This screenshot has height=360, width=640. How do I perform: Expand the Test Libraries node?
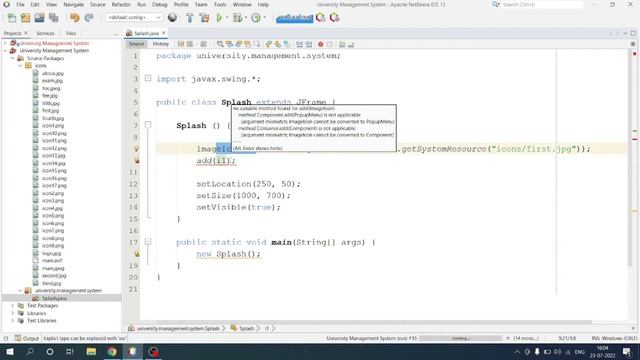pos(13,320)
